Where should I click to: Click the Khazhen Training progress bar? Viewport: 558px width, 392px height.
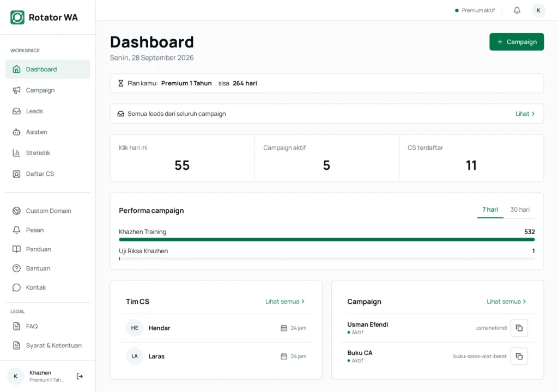coord(327,240)
